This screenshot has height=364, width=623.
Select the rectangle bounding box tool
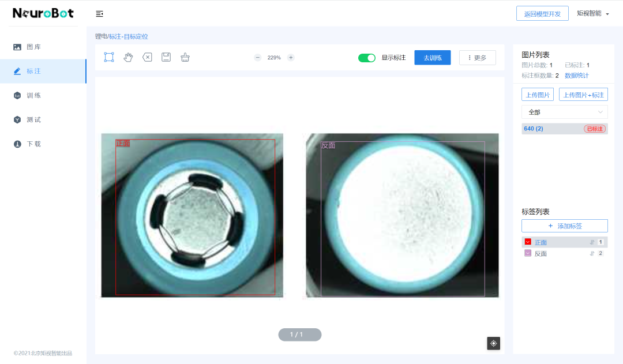(109, 57)
